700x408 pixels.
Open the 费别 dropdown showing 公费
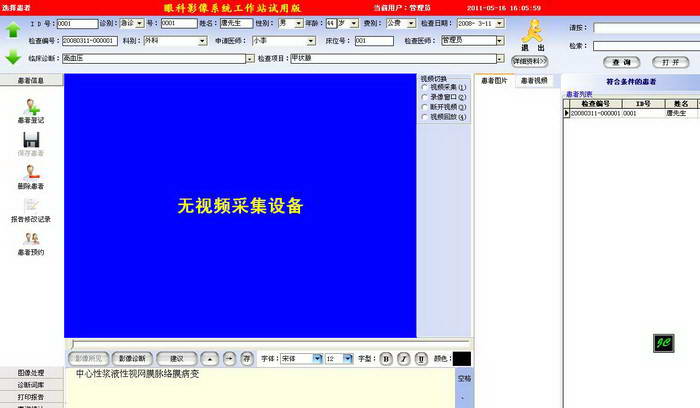pos(412,23)
